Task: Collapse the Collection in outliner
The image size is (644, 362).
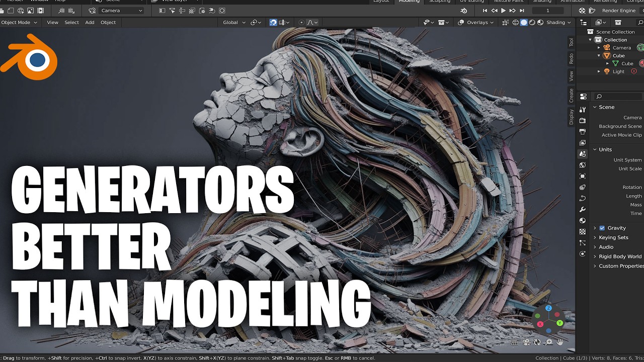Action: 590,40
